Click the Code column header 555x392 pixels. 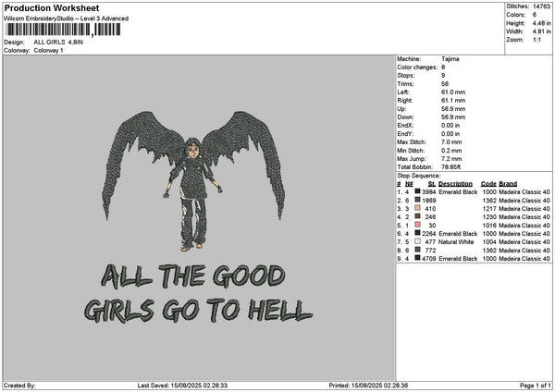coord(488,183)
